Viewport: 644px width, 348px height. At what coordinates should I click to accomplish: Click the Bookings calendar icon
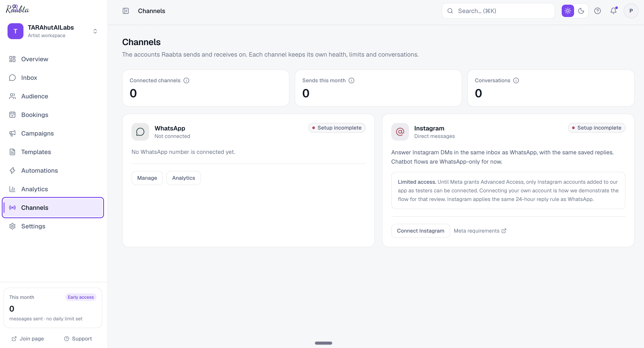pos(12,115)
